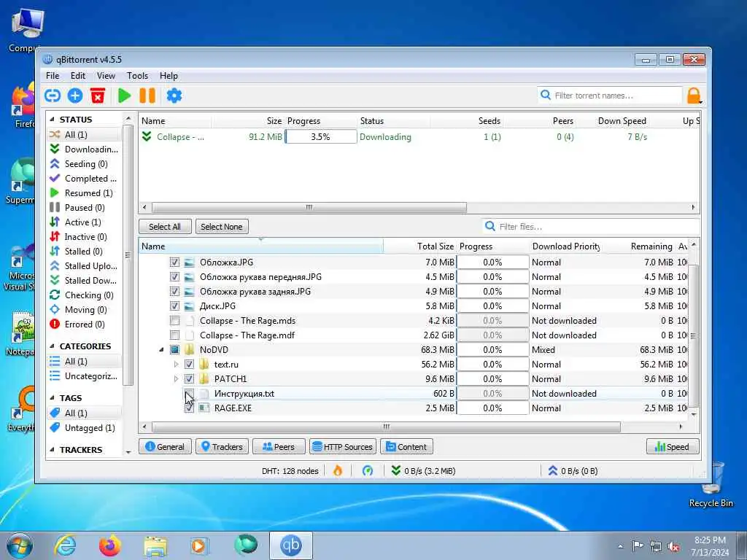The height and width of the screenshot is (560, 747).
Task: Select the Resumed (1) status filter
Action: point(84,192)
